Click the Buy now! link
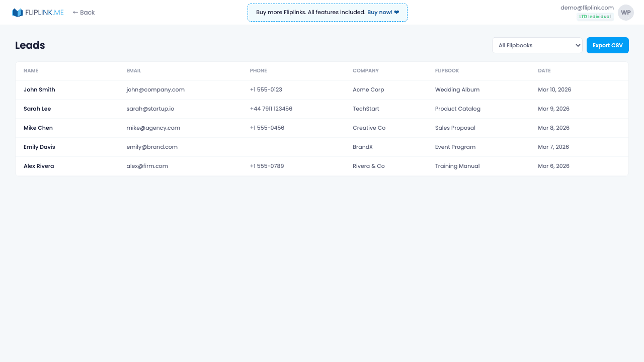The width and height of the screenshot is (644, 362). click(381, 12)
